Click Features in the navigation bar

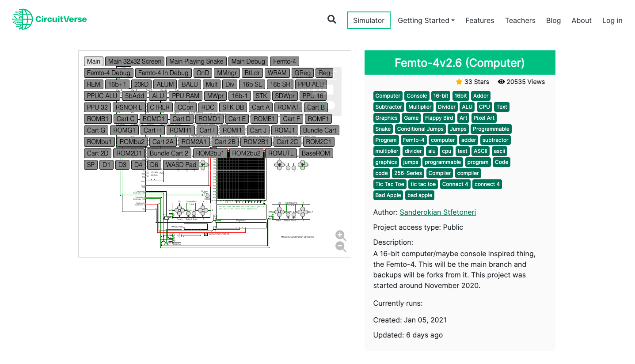pyautogui.click(x=479, y=20)
